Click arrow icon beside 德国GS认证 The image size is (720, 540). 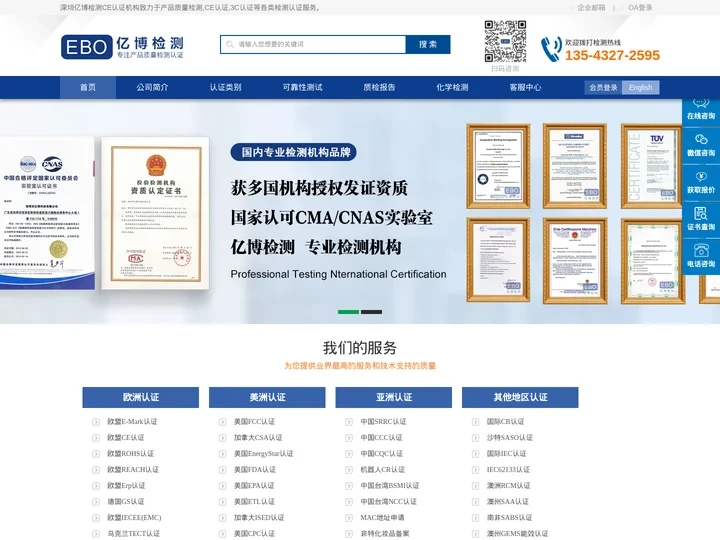click(96, 502)
